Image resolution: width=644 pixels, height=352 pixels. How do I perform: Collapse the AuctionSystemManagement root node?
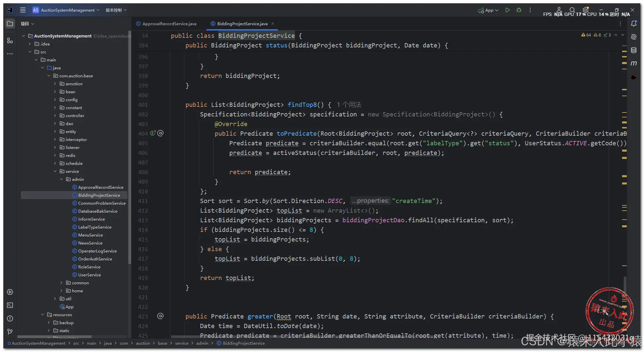click(24, 36)
